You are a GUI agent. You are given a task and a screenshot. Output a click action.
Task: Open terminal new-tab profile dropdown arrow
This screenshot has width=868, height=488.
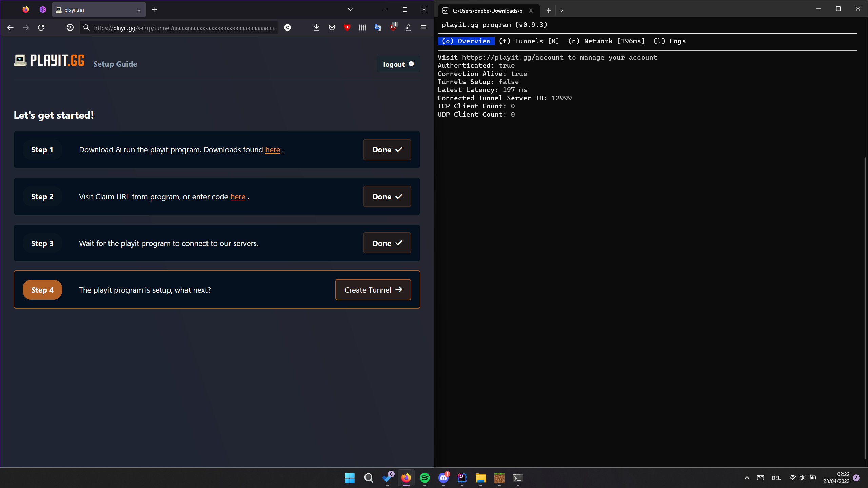[561, 11]
